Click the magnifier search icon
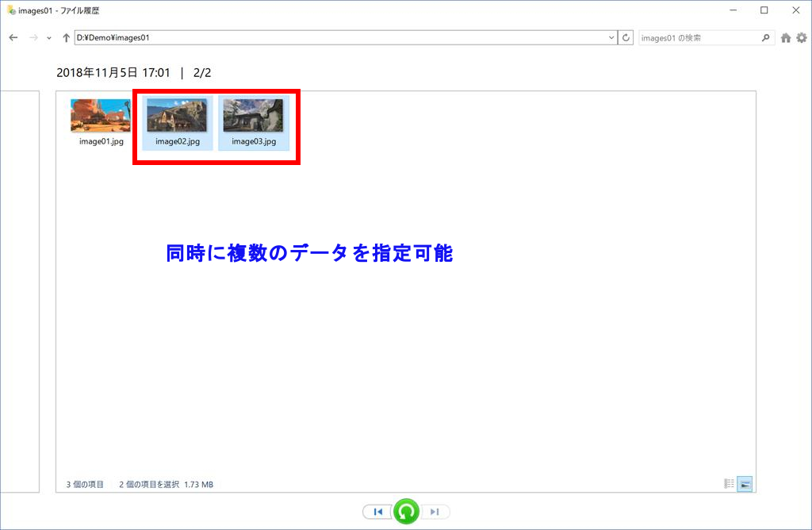 (765, 37)
